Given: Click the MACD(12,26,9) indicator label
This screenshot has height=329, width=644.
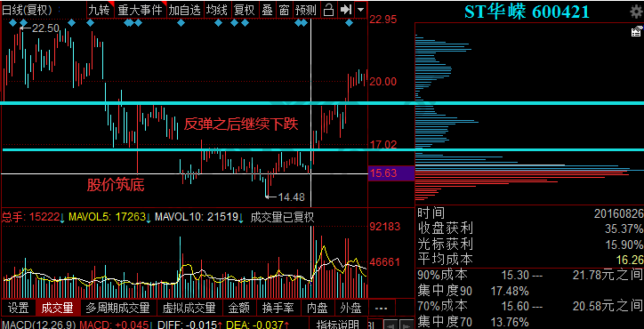Looking at the screenshot, I should tap(38, 325).
